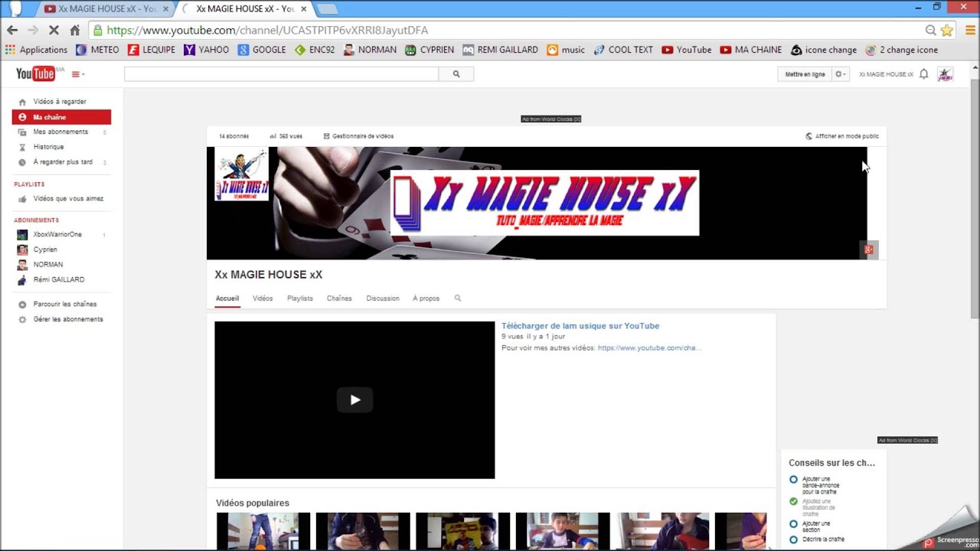The image size is (980, 551).
Task: Click the Google+ icon on the banner
Action: point(868,249)
